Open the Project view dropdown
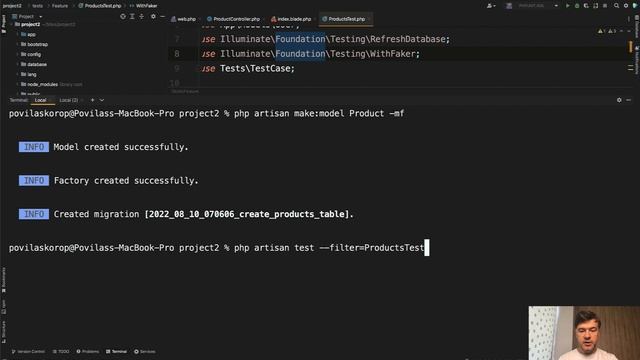 27,16
